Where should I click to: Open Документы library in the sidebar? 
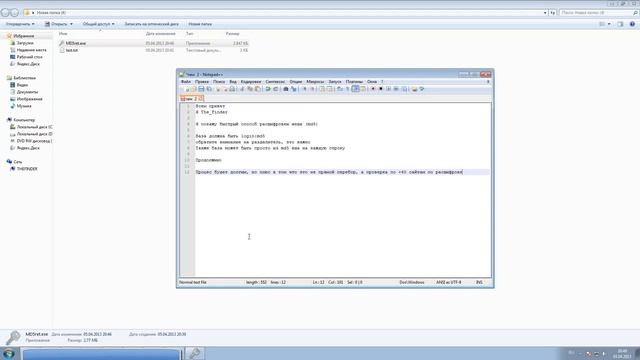[x=27, y=92]
